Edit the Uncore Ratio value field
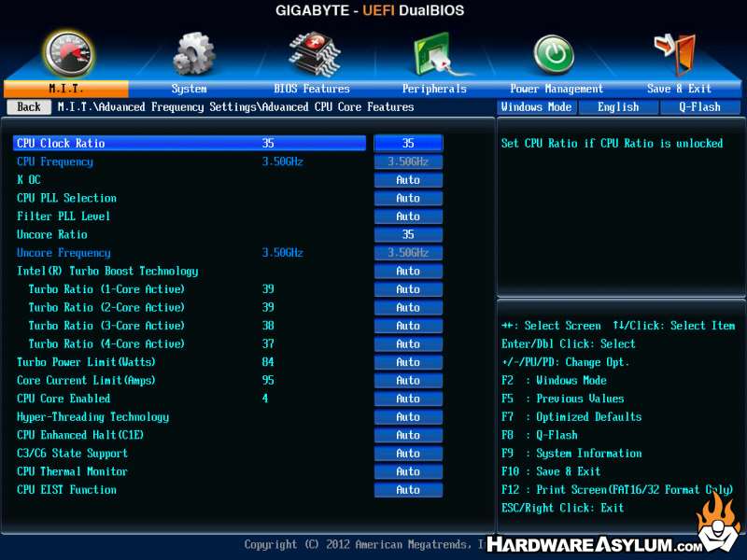This screenshot has width=747, height=560. (408, 234)
